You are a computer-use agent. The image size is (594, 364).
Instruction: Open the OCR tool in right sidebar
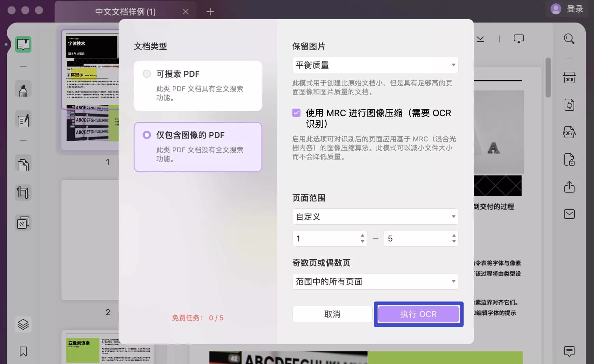[x=569, y=78]
